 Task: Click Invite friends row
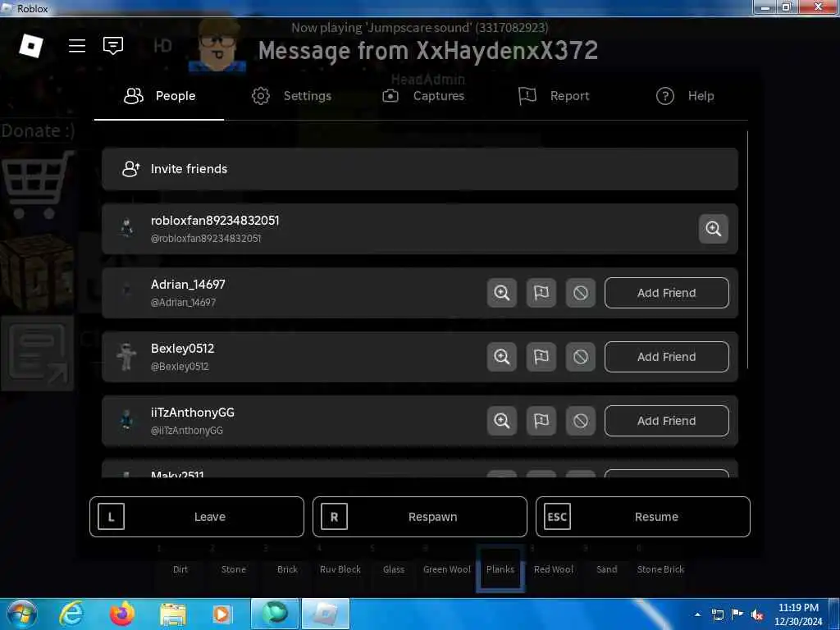(419, 169)
